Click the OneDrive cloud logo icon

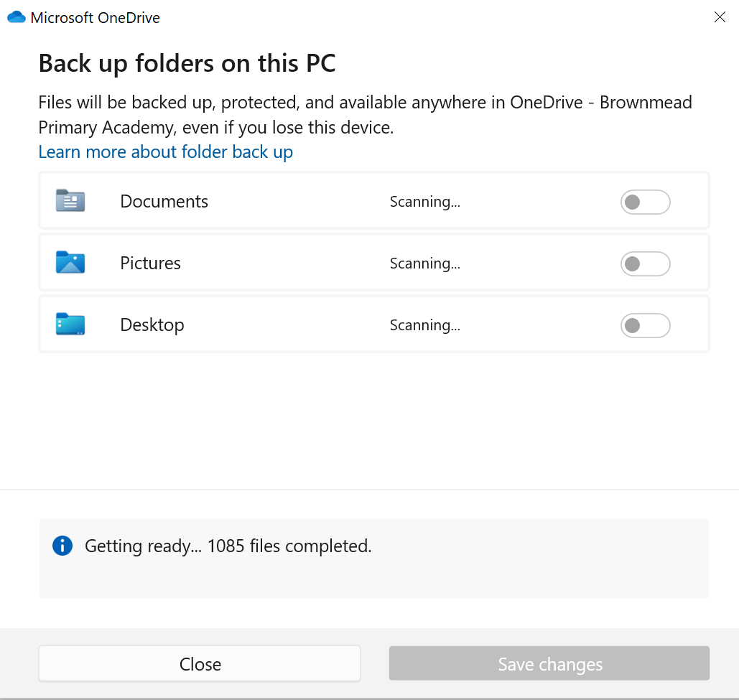click(x=17, y=17)
